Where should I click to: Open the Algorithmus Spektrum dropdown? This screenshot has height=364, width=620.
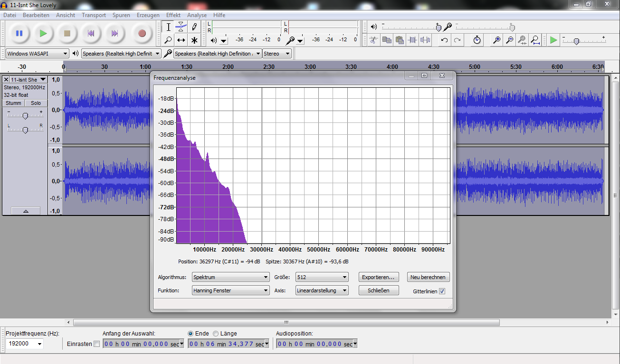point(231,277)
